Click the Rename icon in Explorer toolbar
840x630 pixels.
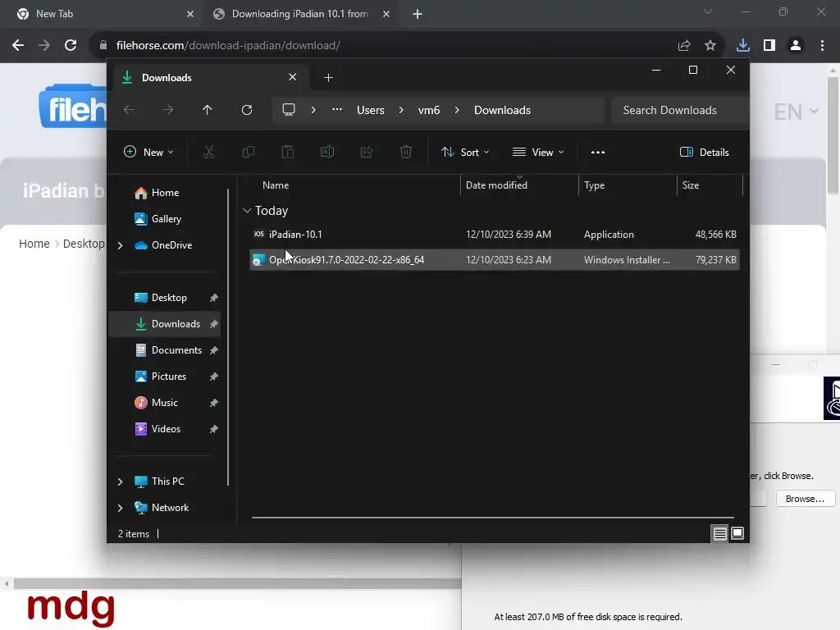(326, 152)
